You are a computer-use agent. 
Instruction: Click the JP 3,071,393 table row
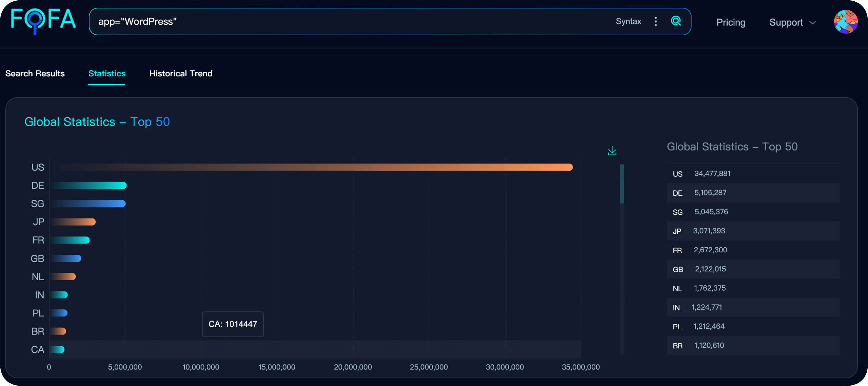pos(753,231)
